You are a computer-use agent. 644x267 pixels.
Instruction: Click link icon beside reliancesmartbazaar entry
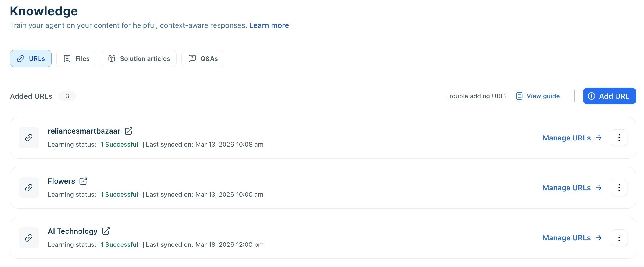coord(29,138)
